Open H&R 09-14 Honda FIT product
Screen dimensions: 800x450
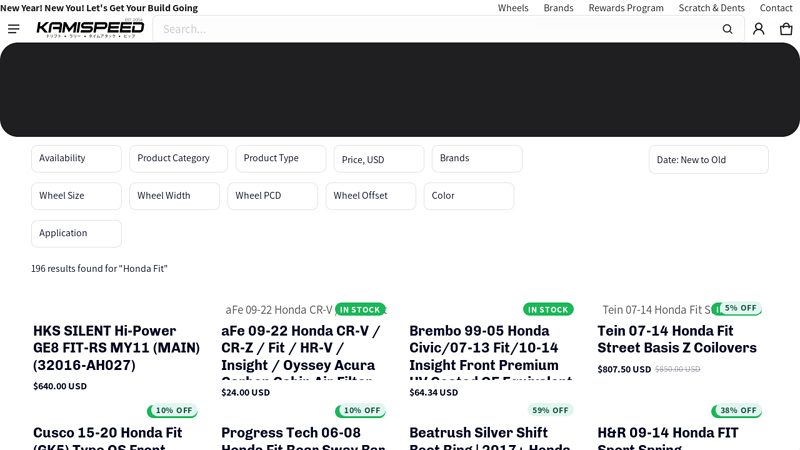pyautogui.click(x=667, y=433)
